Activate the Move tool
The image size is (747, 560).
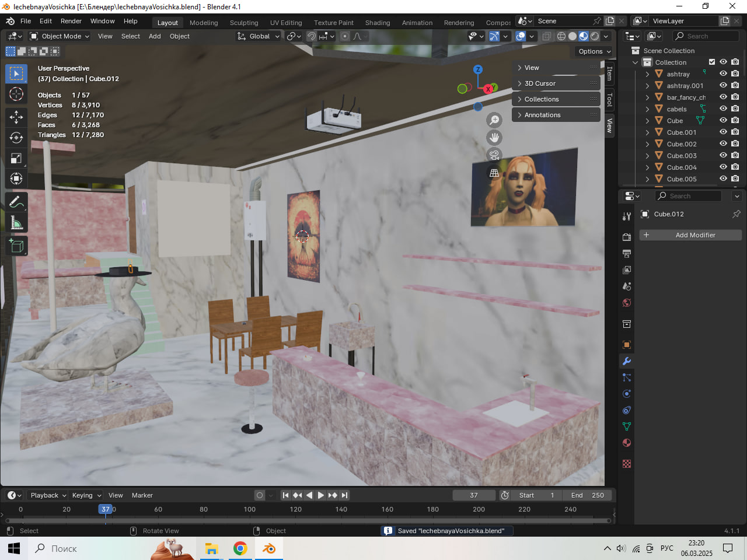16,117
